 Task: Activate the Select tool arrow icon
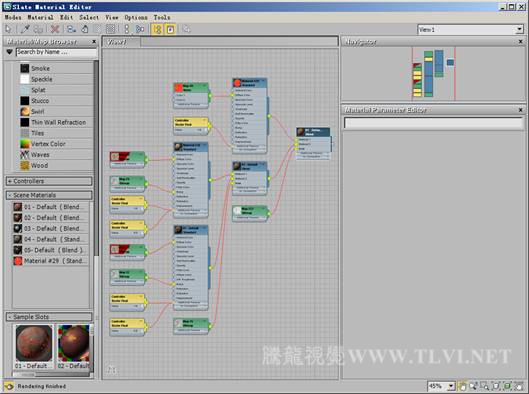pyautogui.click(x=8, y=29)
